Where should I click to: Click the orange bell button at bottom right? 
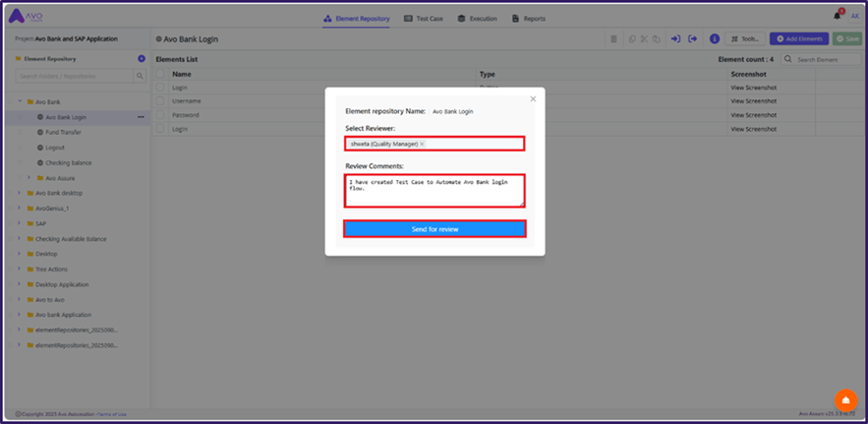click(845, 400)
